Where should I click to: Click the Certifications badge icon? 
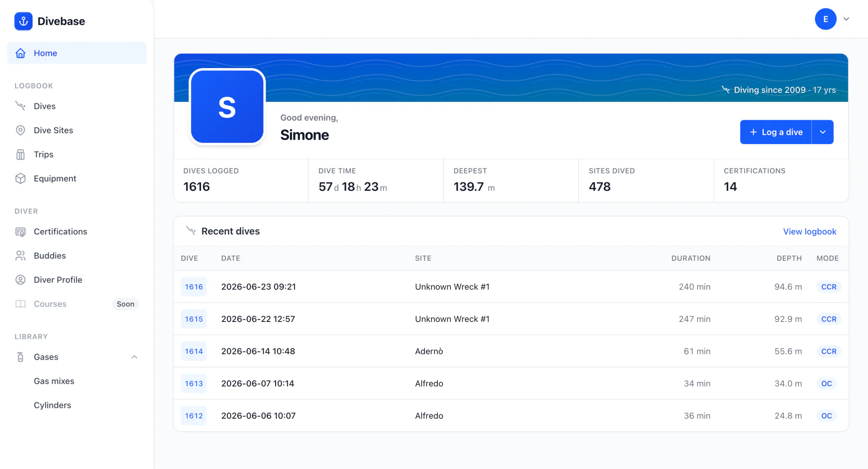tap(20, 232)
